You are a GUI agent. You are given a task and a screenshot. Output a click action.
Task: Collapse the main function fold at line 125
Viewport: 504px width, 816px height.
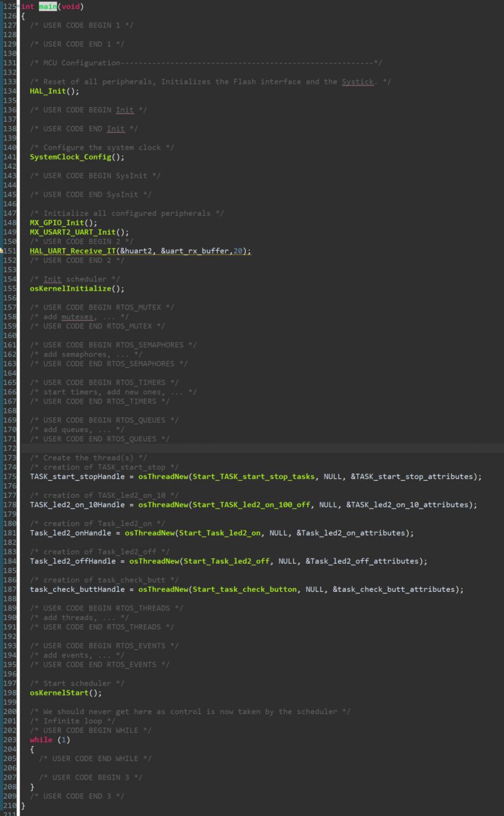tap(18, 7)
